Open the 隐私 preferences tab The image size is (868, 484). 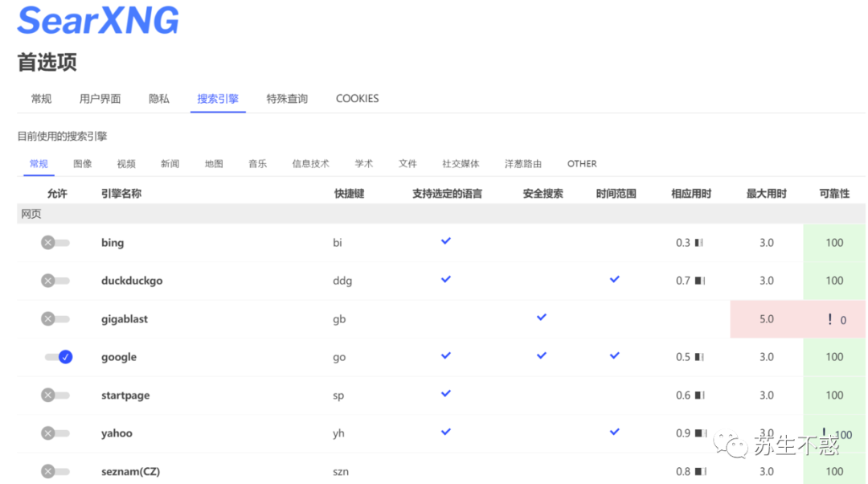click(159, 99)
